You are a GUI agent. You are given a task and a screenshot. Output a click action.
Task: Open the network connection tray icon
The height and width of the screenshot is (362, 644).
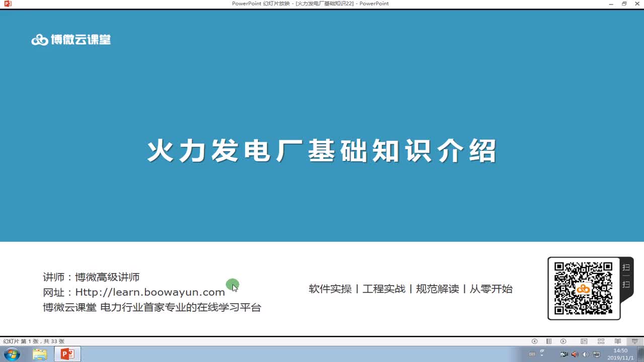(597, 354)
